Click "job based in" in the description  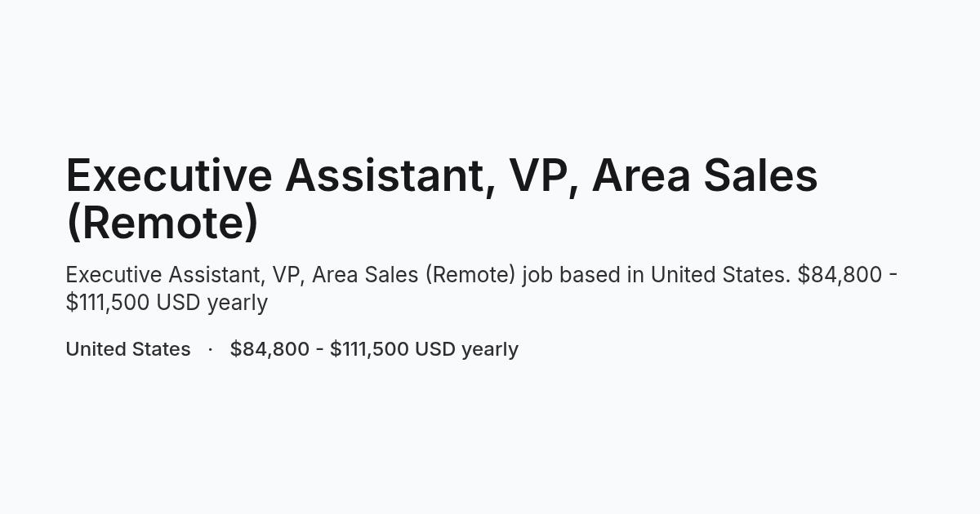pos(583,275)
